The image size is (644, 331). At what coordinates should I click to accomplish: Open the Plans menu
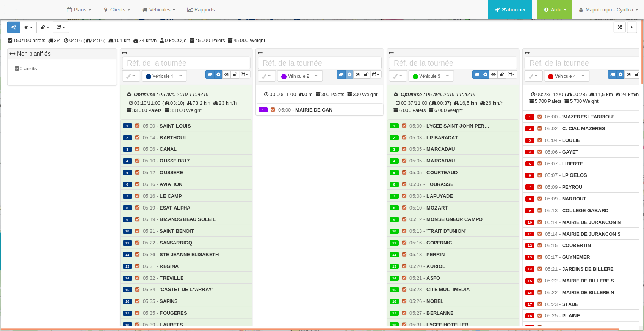click(x=79, y=9)
